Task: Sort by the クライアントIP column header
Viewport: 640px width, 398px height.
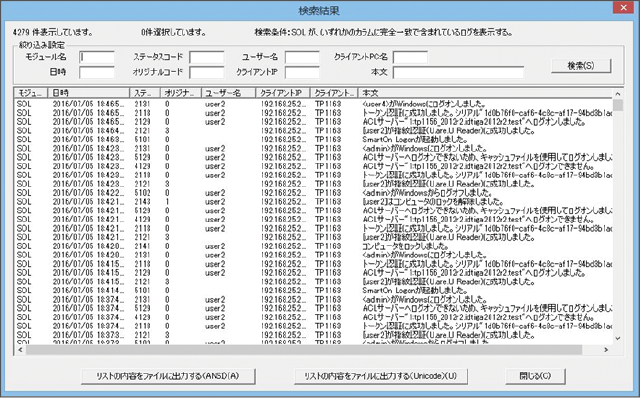Action: click(283, 93)
